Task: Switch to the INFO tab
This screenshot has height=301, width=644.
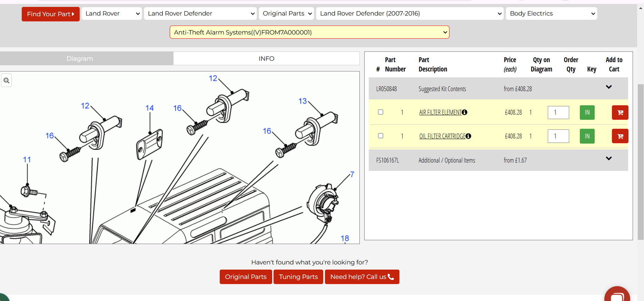Action: (x=266, y=58)
